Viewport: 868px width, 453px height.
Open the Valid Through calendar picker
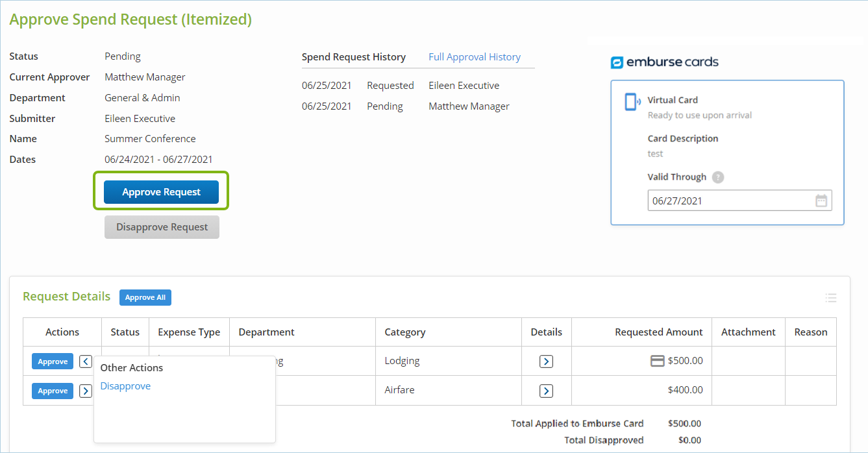(x=821, y=201)
